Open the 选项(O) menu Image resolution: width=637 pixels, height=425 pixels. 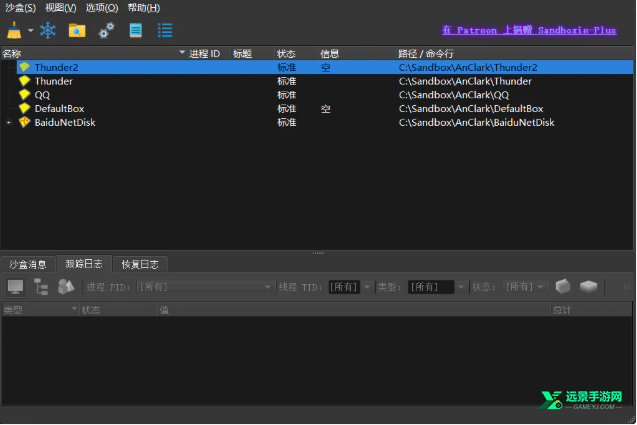[102, 8]
